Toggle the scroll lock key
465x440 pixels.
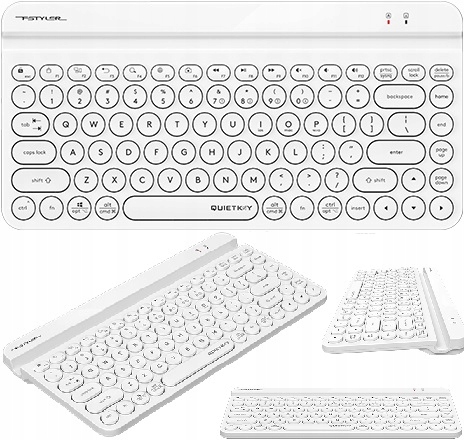pos(413,73)
